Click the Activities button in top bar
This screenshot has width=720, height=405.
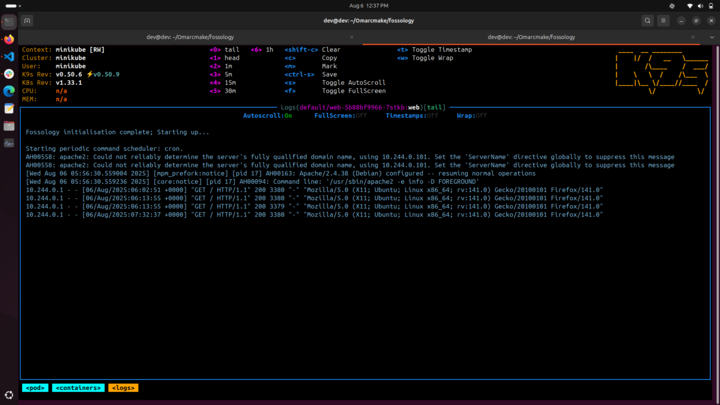[13, 6]
